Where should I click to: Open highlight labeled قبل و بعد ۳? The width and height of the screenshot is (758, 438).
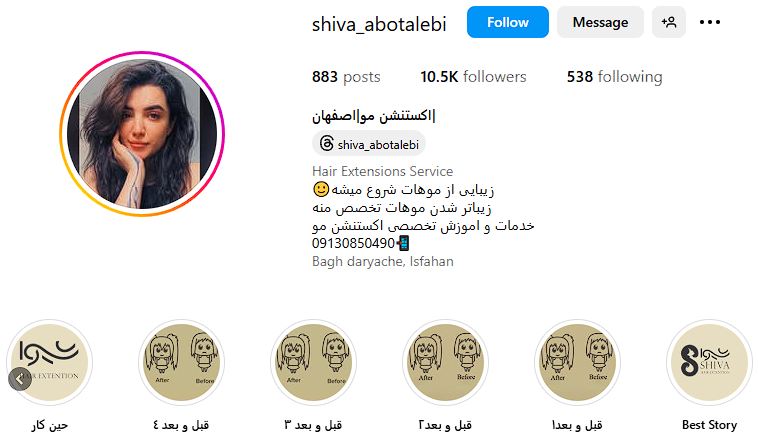pyautogui.click(x=313, y=362)
